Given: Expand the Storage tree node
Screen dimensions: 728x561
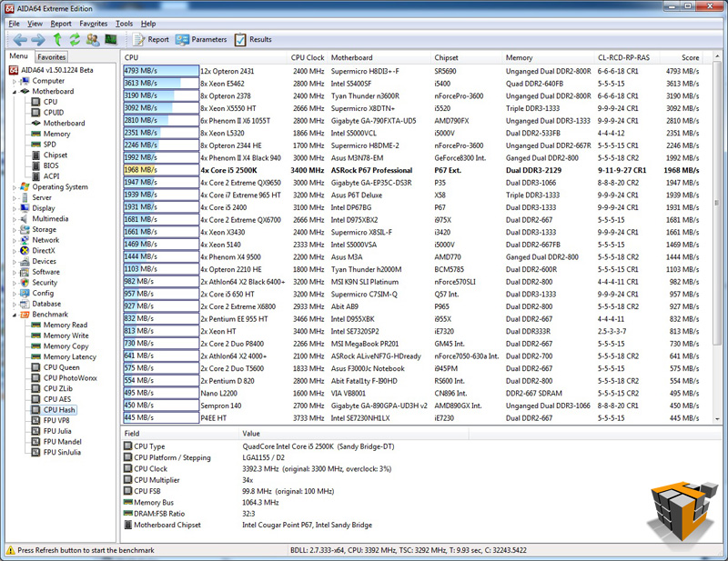Looking at the screenshot, I should coord(15,230).
